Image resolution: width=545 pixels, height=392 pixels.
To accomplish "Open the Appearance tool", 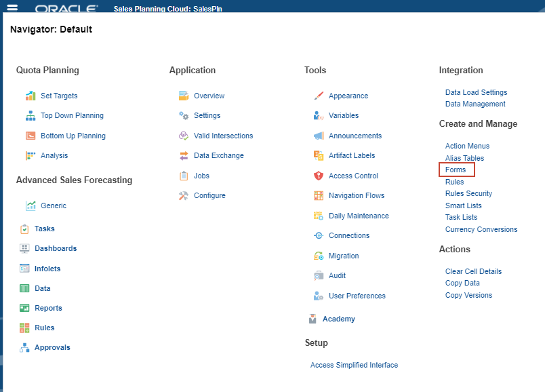I will (x=351, y=96).
